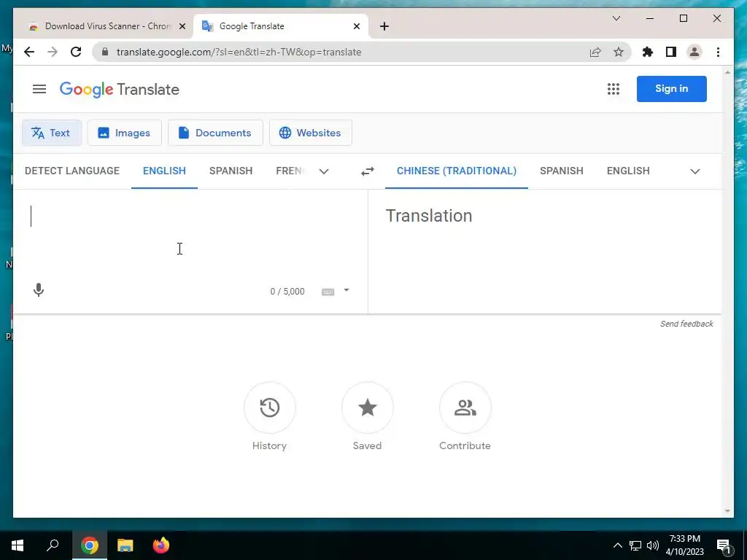Expand more source languages chevron
Image resolution: width=747 pixels, height=560 pixels.
[x=324, y=171]
